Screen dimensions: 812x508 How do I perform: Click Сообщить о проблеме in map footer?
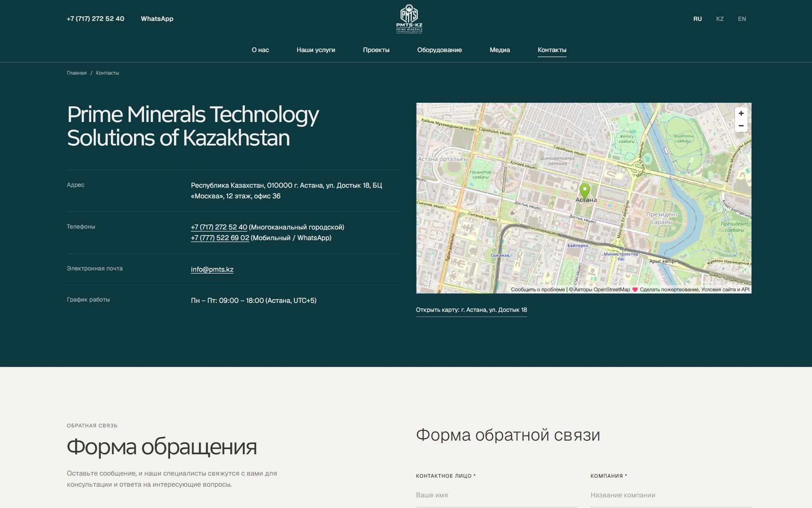click(x=538, y=290)
